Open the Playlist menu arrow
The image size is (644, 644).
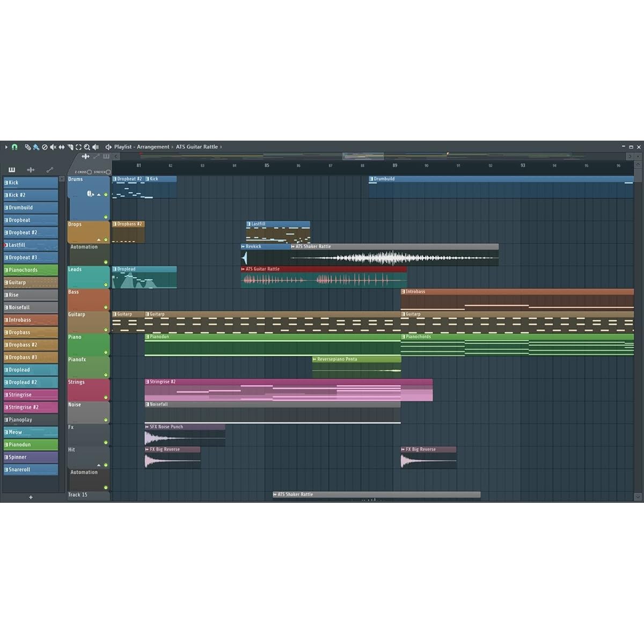(x=6, y=147)
